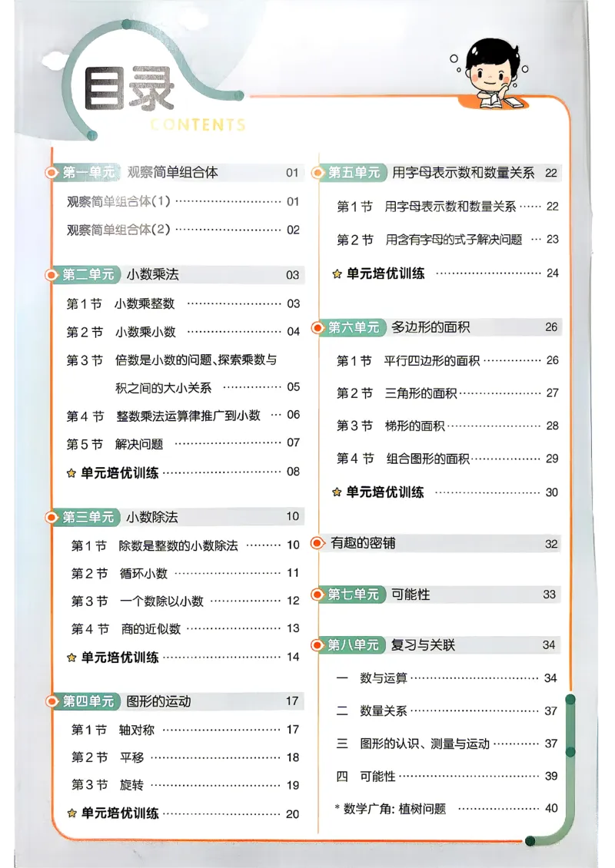Click the orange bullet before 第五单元
This screenshot has width=615, height=868.
[x=318, y=173]
